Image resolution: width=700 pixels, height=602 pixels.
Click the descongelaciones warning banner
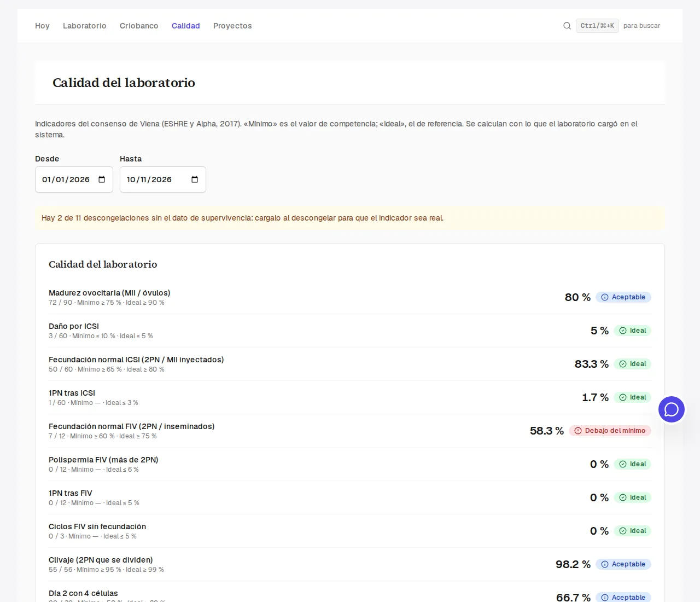point(350,218)
